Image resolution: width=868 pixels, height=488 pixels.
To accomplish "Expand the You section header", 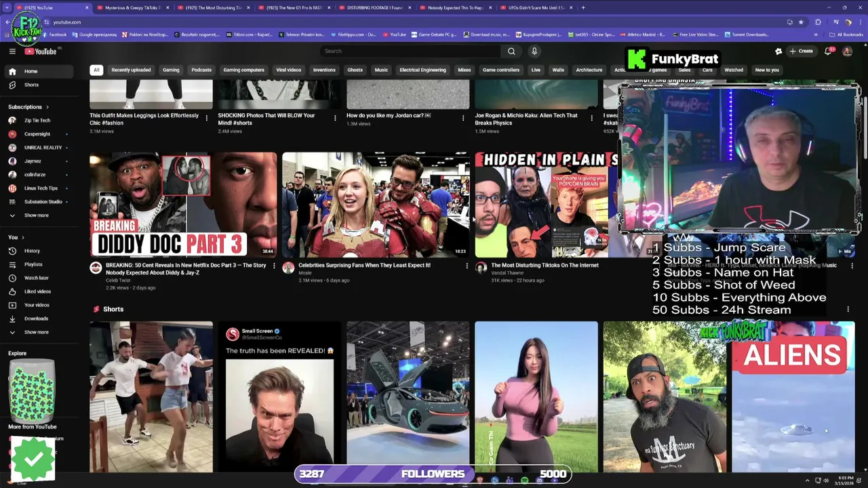I will point(16,237).
